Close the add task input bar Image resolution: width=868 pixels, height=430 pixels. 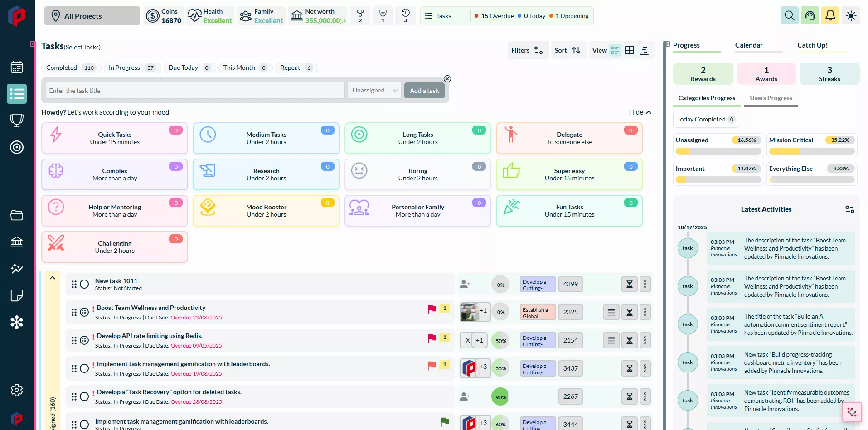(447, 79)
